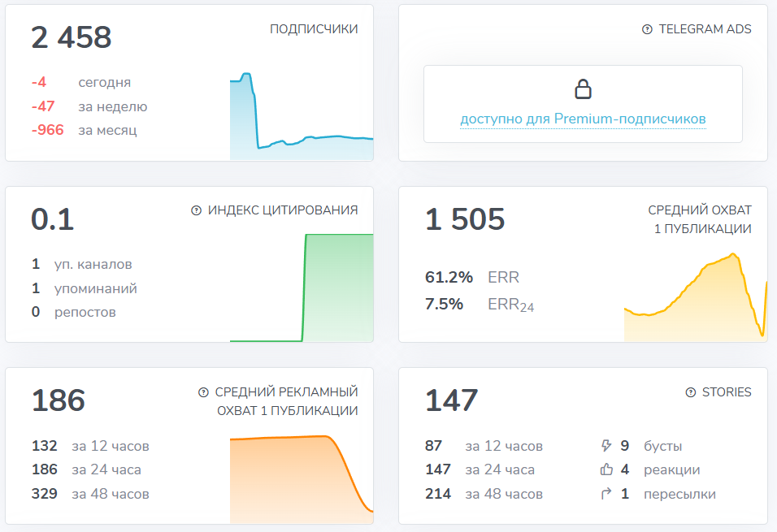This screenshot has width=777, height=532.
Task: Click the thumbs-up reactions icon
Action: click(x=605, y=469)
